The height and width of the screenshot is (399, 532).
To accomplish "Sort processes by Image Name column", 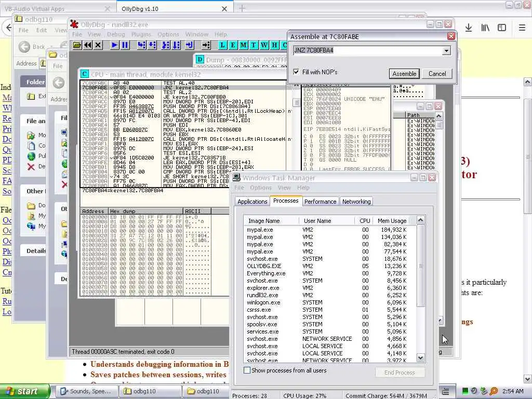I will pyautogui.click(x=271, y=220).
